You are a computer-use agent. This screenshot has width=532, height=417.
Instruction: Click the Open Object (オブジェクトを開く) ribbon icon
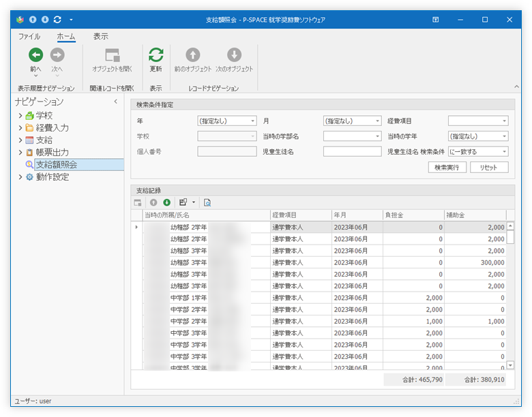click(113, 55)
